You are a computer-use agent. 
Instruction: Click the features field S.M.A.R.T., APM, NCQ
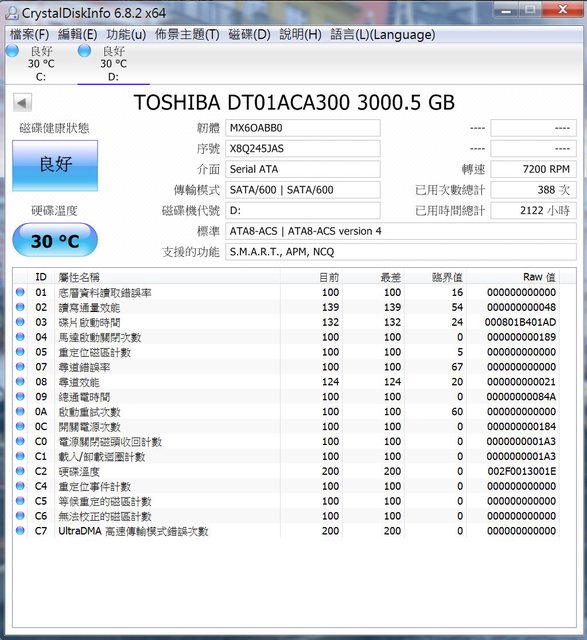coord(400,252)
